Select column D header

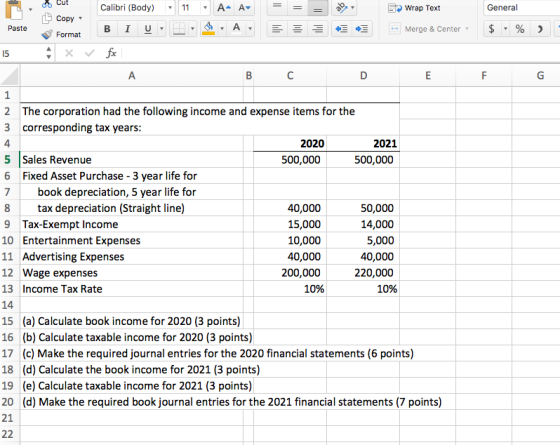[363, 75]
